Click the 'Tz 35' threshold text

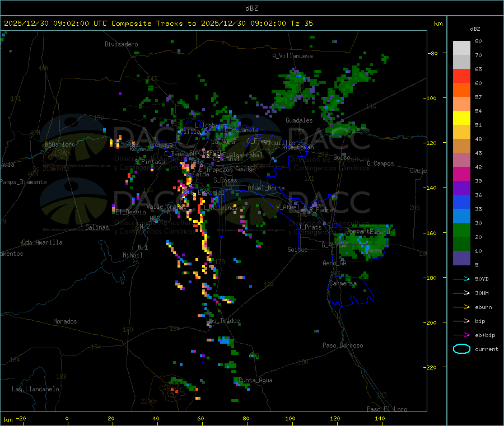click(x=301, y=24)
